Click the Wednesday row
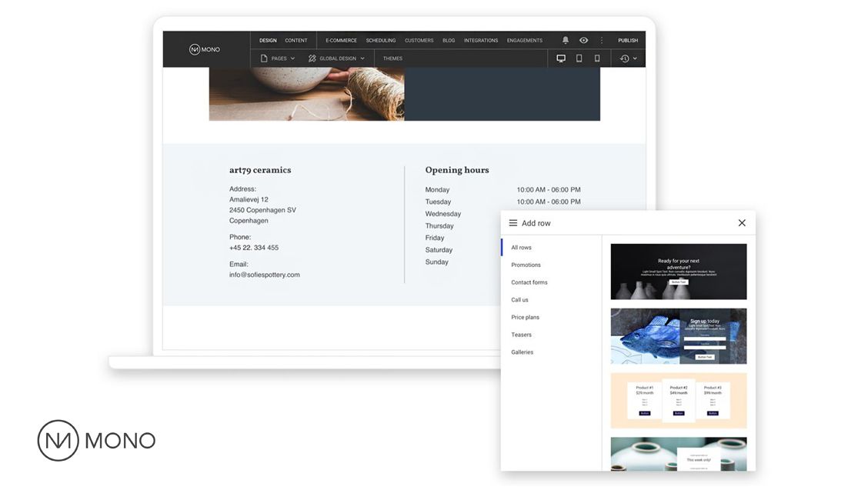The width and height of the screenshot is (868, 490). (443, 214)
